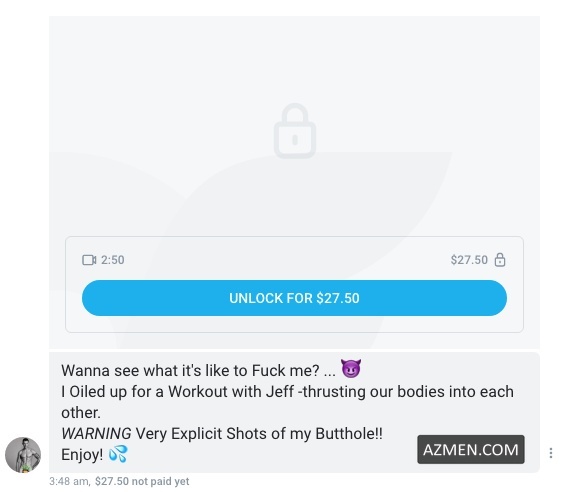Click the $27.50 price label in the media card
Image resolution: width=561 pixels, height=492 pixels.
pyautogui.click(x=469, y=260)
